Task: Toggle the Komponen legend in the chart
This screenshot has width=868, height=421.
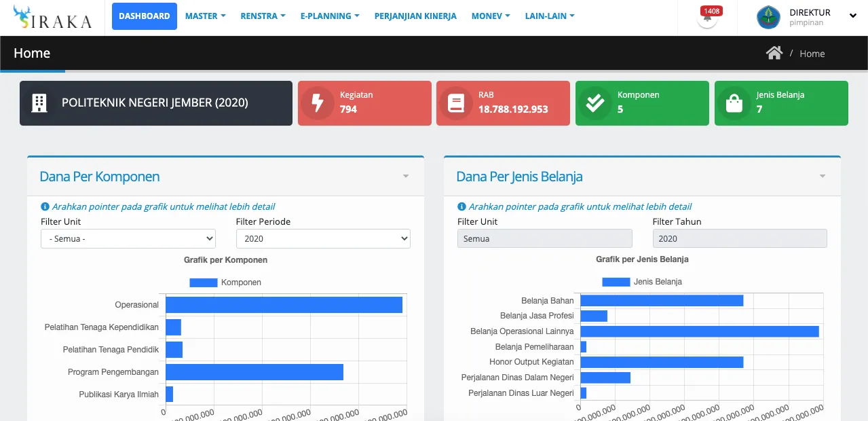Action: coord(225,282)
